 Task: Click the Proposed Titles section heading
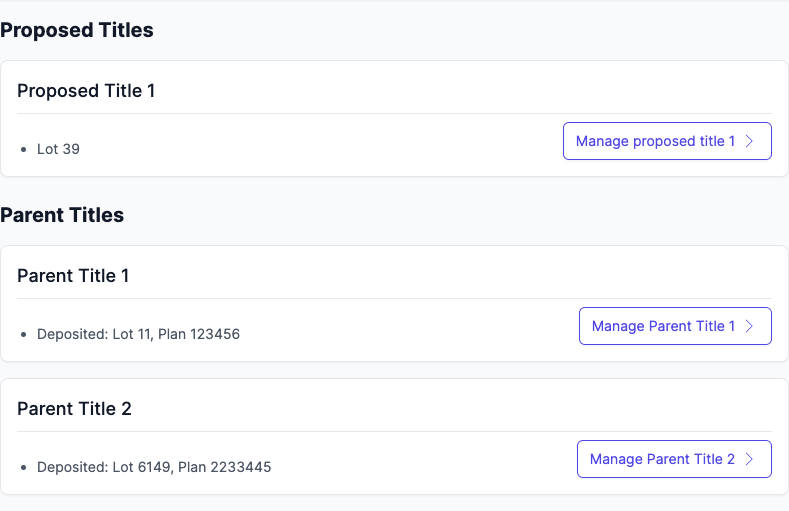[x=77, y=30]
